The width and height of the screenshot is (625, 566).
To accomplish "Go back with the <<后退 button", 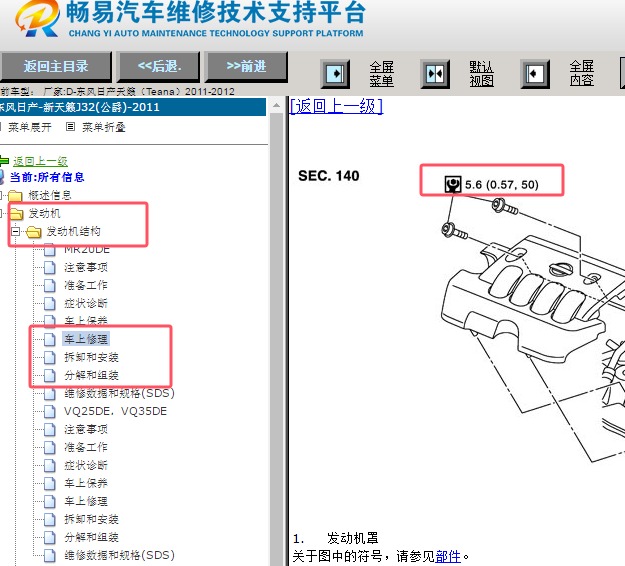I will tap(159, 66).
